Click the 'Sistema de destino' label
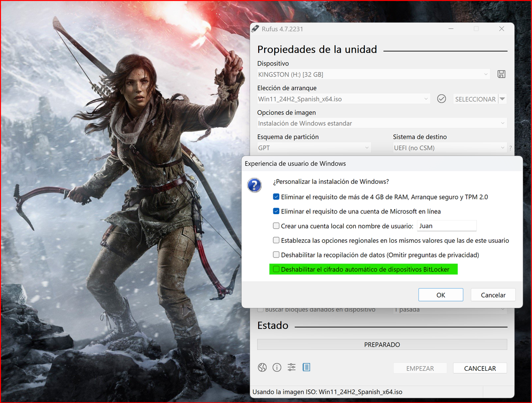The width and height of the screenshot is (532, 403). 420,137
